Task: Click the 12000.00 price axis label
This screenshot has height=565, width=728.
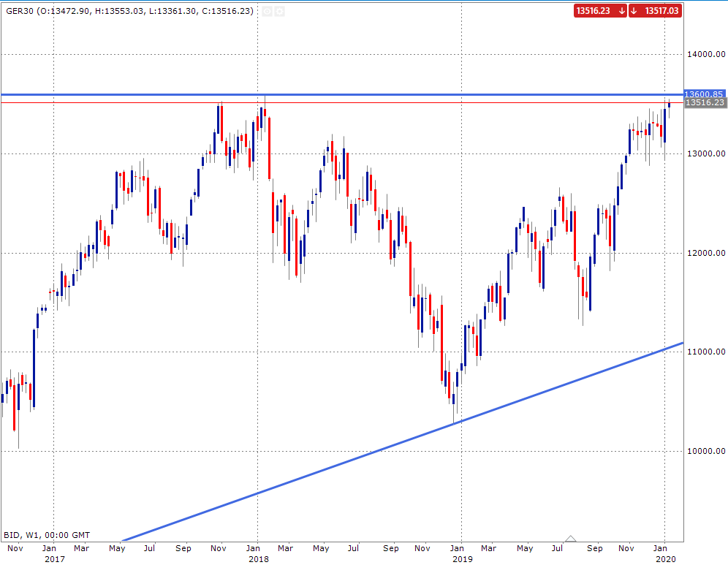Action: (x=706, y=253)
